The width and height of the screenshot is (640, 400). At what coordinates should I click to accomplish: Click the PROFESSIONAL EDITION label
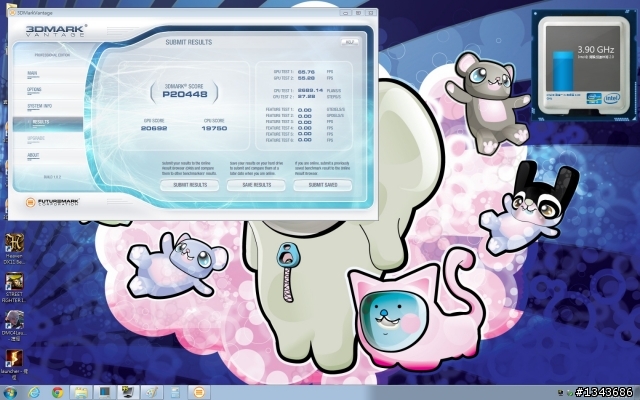click(x=52, y=55)
